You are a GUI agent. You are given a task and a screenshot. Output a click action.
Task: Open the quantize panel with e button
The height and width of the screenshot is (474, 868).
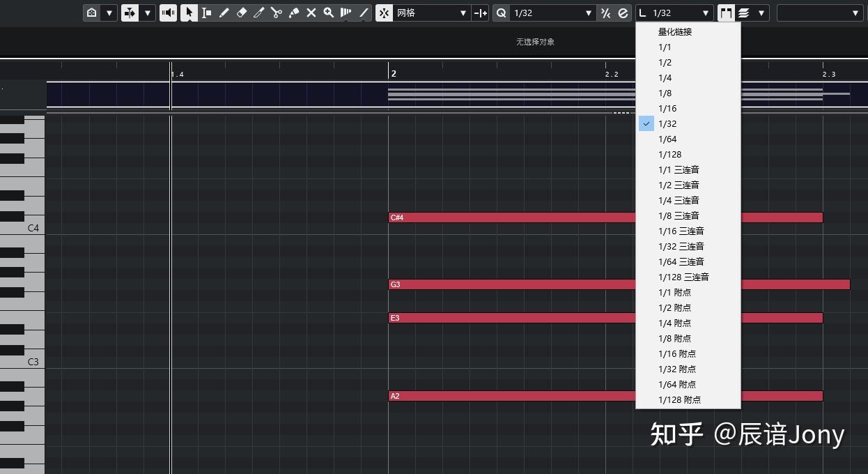[x=622, y=13]
